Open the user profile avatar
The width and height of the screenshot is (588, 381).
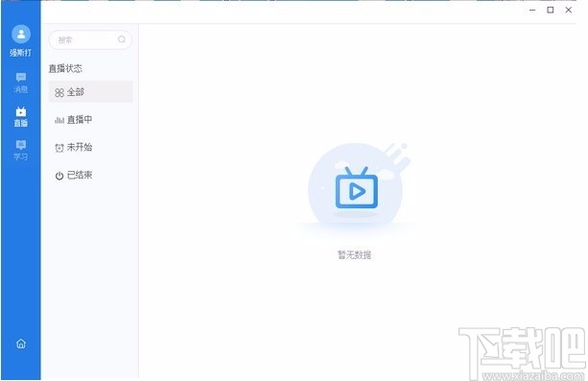click(21, 35)
